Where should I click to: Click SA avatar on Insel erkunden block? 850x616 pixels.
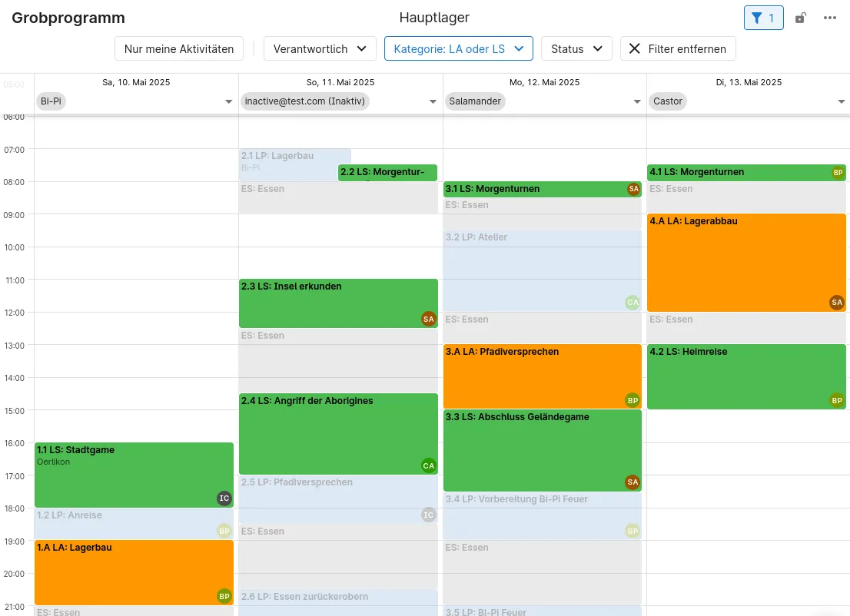pyautogui.click(x=428, y=319)
